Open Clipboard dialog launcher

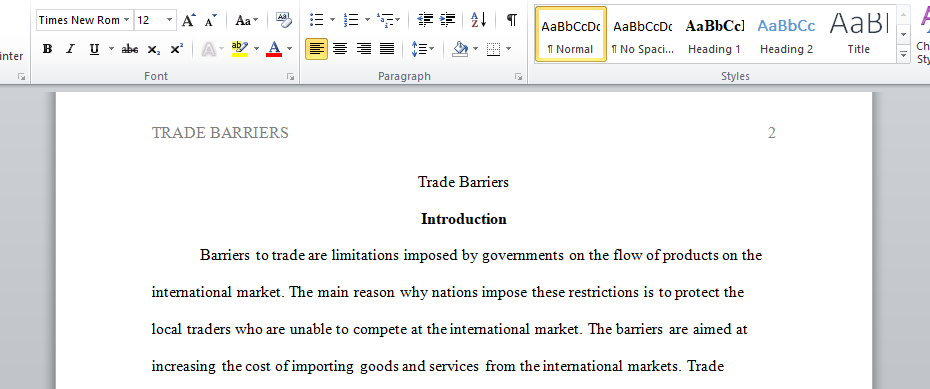coord(21,77)
